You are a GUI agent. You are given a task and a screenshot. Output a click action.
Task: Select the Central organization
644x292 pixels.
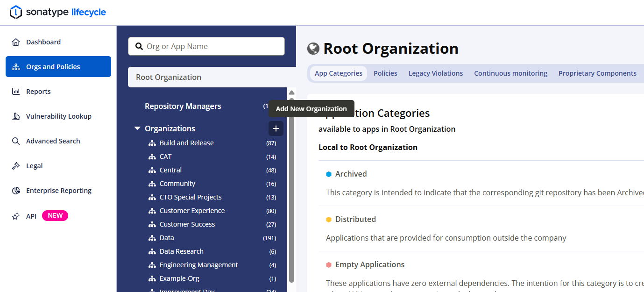tap(170, 170)
